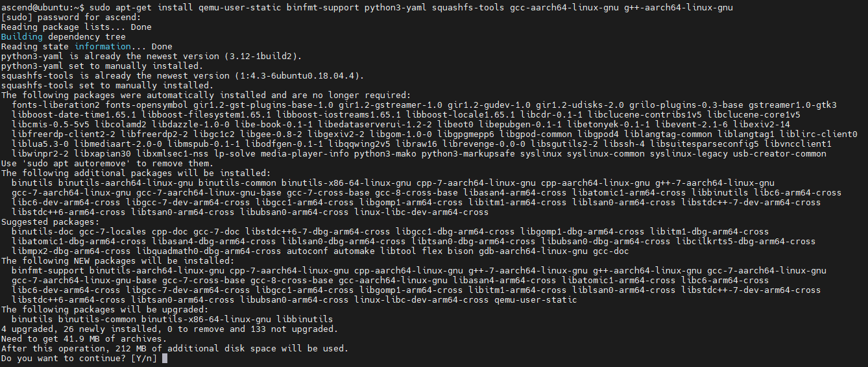Click the "Do you want to continue?" prompt text
868x367 pixels.
[x=63, y=358]
